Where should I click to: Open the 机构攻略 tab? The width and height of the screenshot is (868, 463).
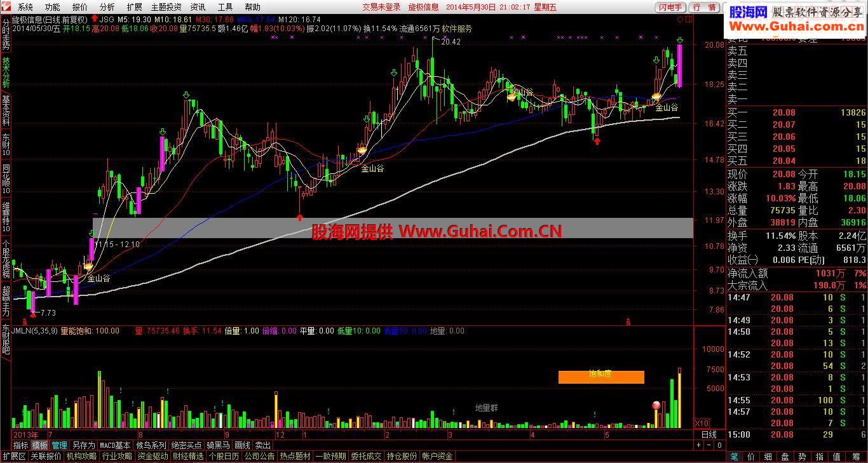(x=82, y=457)
